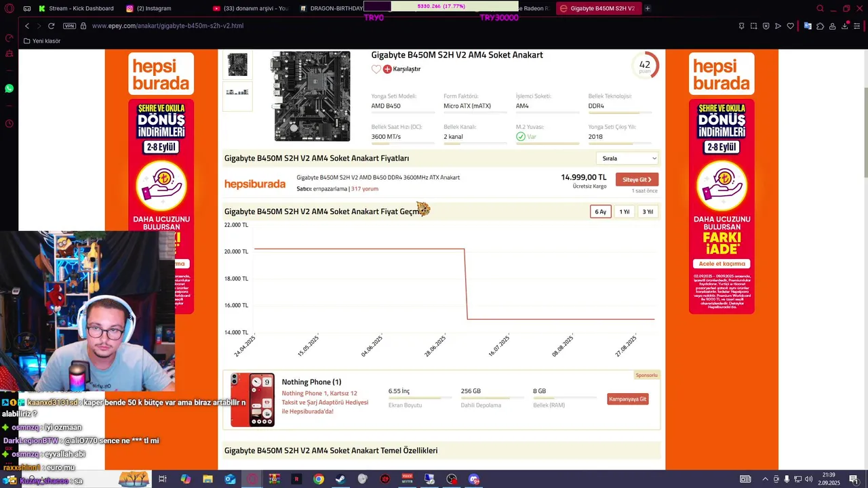Open the snapshot capture tool icon

coord(753,26)
